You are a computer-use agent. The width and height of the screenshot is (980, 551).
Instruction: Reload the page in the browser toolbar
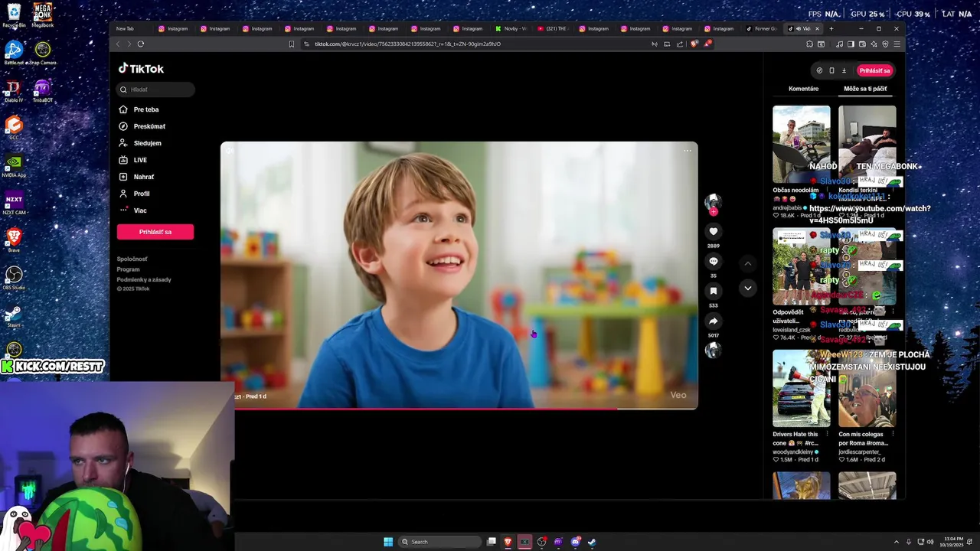tap(141, 44)
